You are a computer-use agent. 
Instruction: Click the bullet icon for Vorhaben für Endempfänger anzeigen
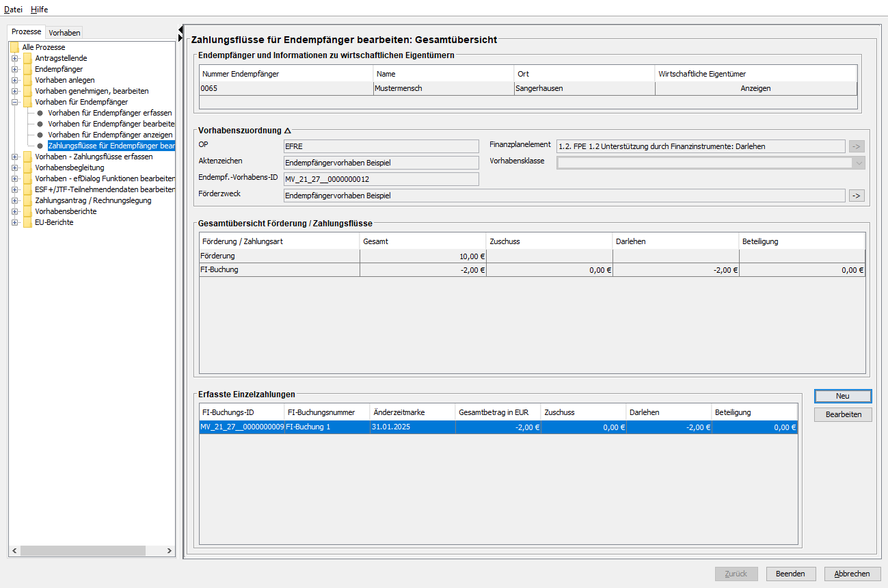[x=40, y=135]
